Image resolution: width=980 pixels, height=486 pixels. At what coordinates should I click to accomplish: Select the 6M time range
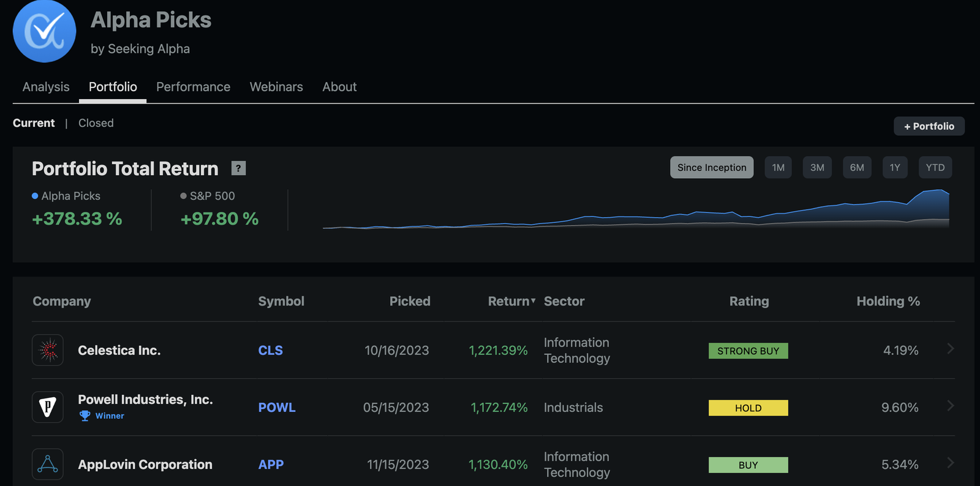[857, 168]
